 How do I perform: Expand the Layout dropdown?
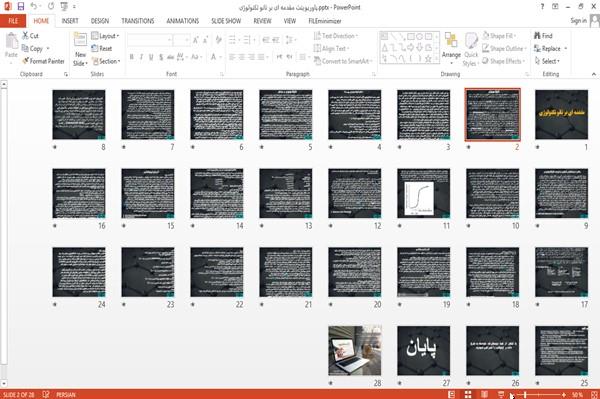pyautogui.click(x=105, y=36)
